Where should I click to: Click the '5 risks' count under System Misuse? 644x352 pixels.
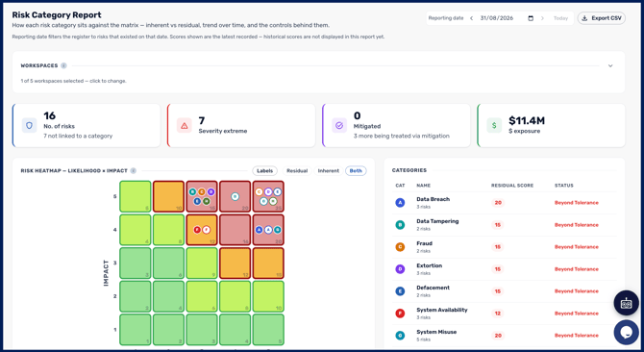423,339
